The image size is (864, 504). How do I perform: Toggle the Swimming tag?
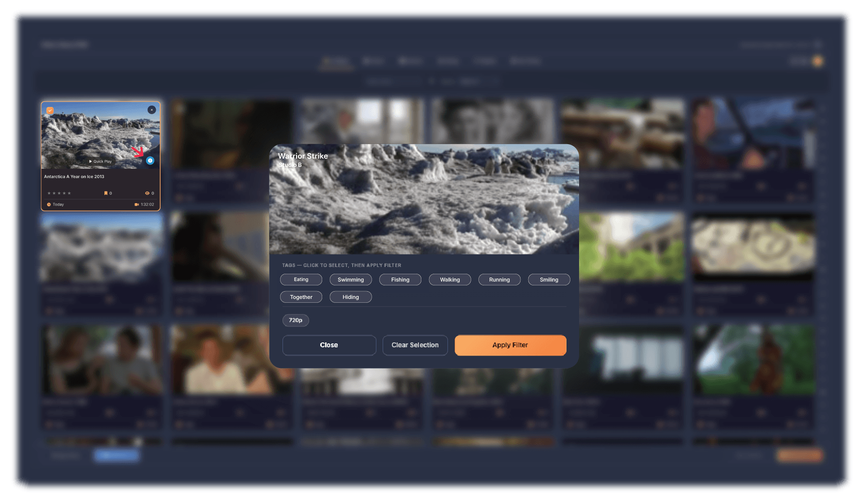point(350,280)
